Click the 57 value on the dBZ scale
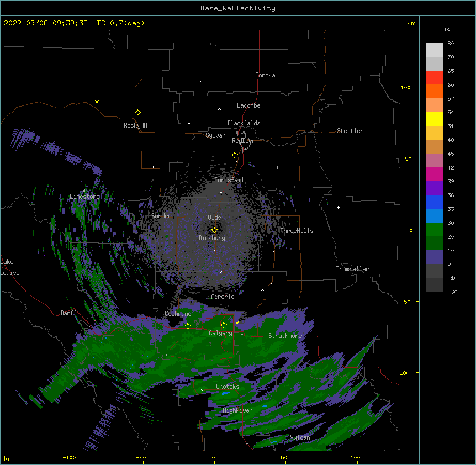Screen dimensions: 476x465 (451, 99)
